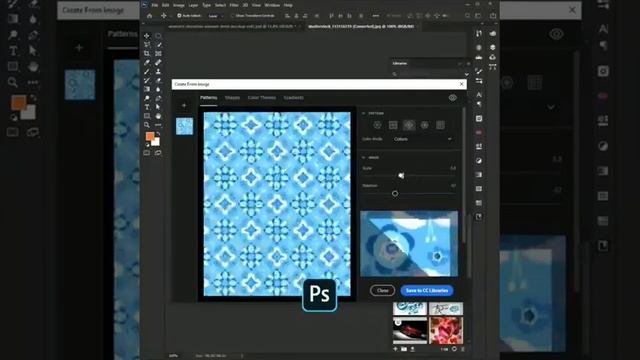Click the sync icon in Libraries footer
Image resolution: width=640 pixels, height=360 pixels.
454,349
